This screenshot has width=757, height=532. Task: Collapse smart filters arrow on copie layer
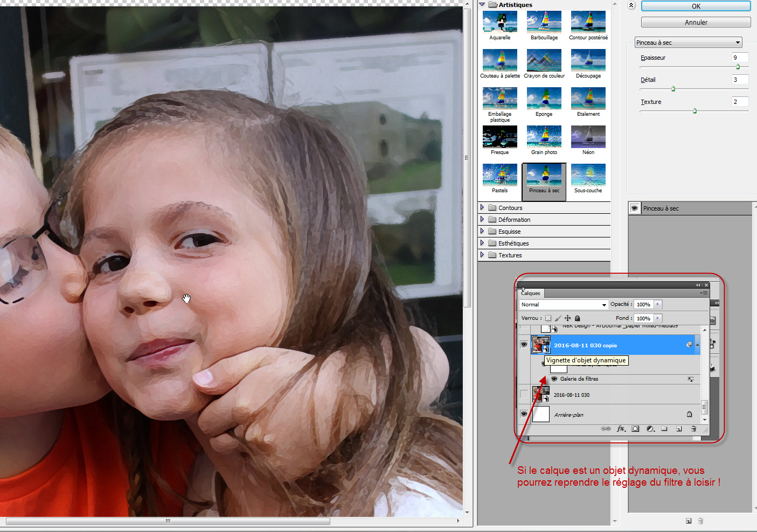(x=697, y=345)
